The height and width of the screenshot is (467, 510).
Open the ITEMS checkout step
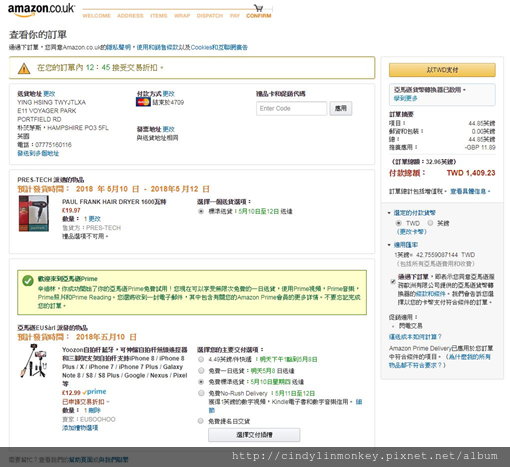tap(159, 16)
